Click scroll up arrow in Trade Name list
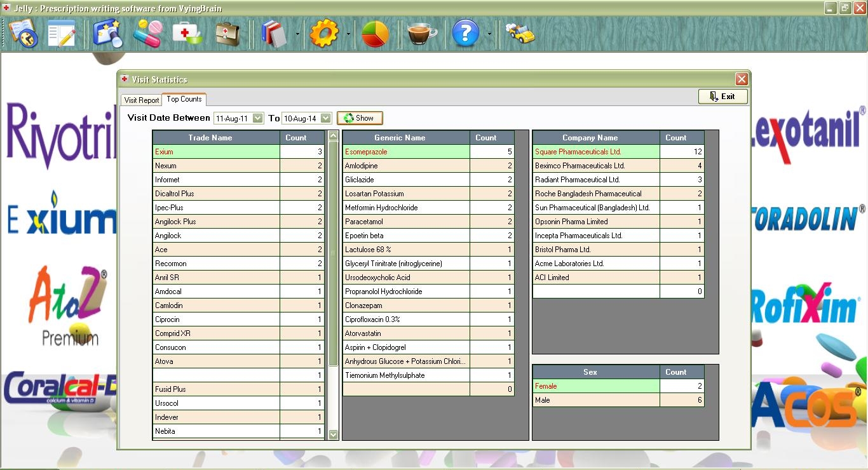The width and height of the screenshot is (868, 470). (x=334, y=135)
